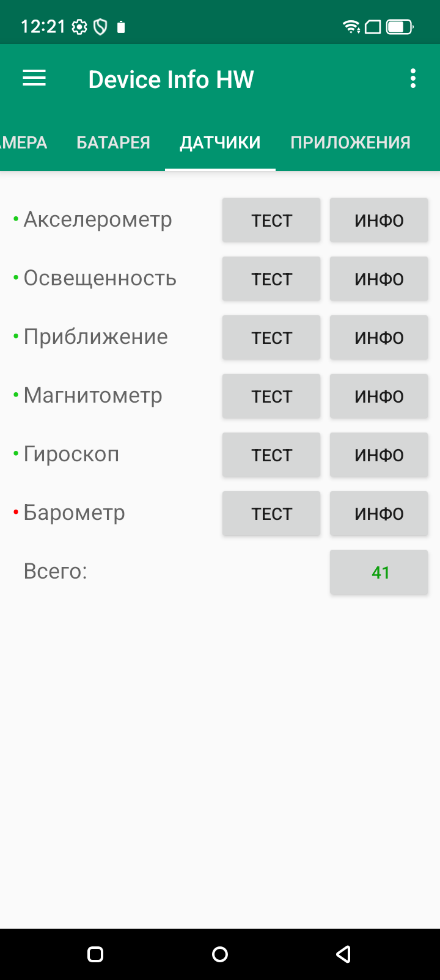The width and height of the screenshot is (440, 980).
Task: Select the ДАТЧИКИ tab
Action: point(220,143)
